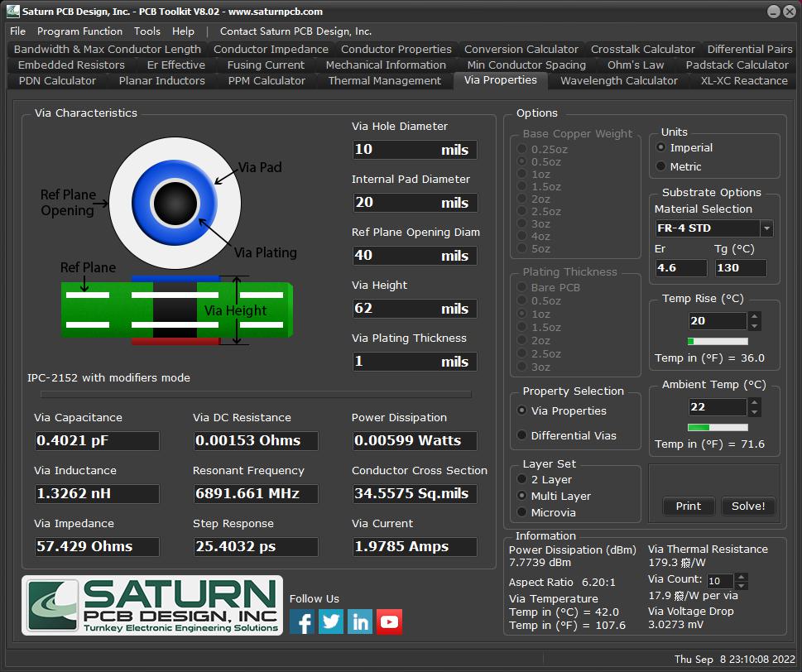This screenshot has height=672, width=802.
Task: Click the Via Height input field
Action: 415,309
